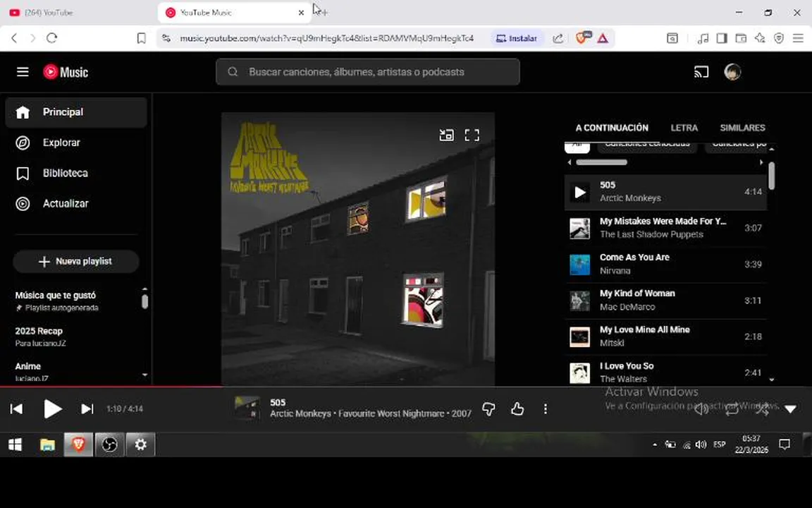
Task: Skip to the next track
Action: [x=87, y=409]
